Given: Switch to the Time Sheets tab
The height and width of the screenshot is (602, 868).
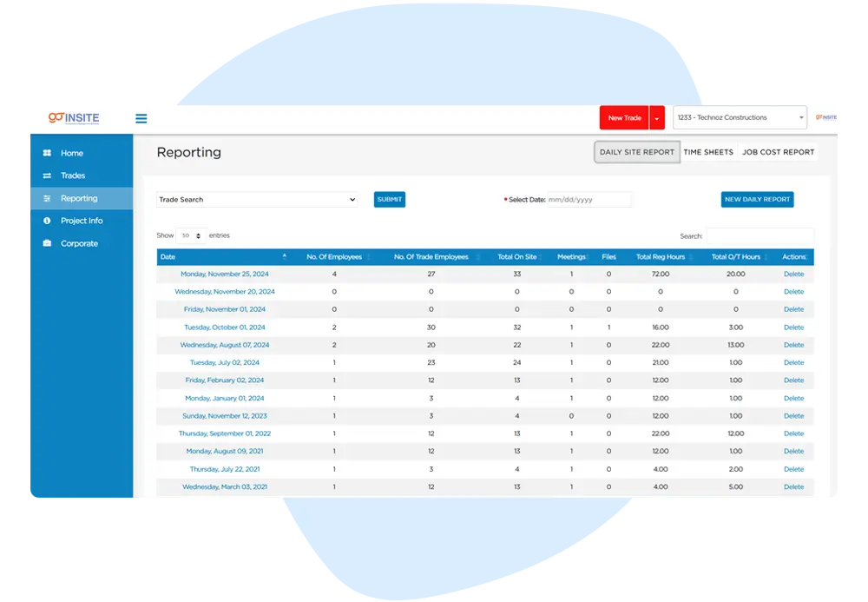Looking at the screenshot, I should [x=708, y=152].
